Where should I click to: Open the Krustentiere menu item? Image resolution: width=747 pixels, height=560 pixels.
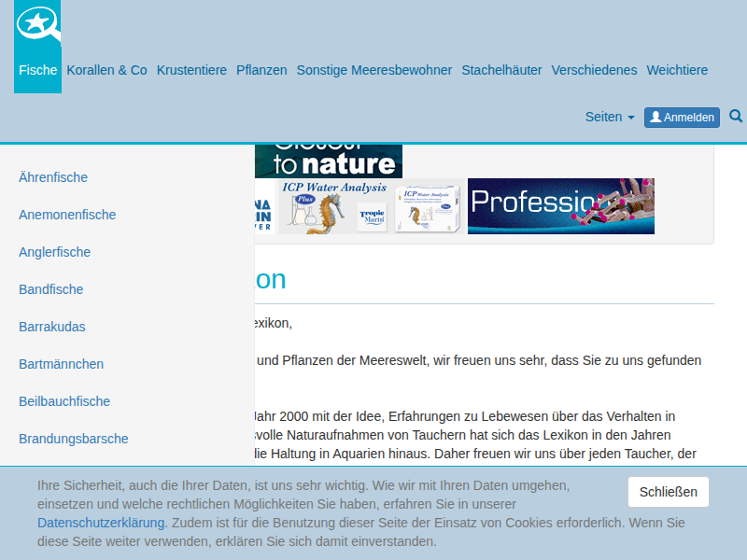[x=191, y=70]
